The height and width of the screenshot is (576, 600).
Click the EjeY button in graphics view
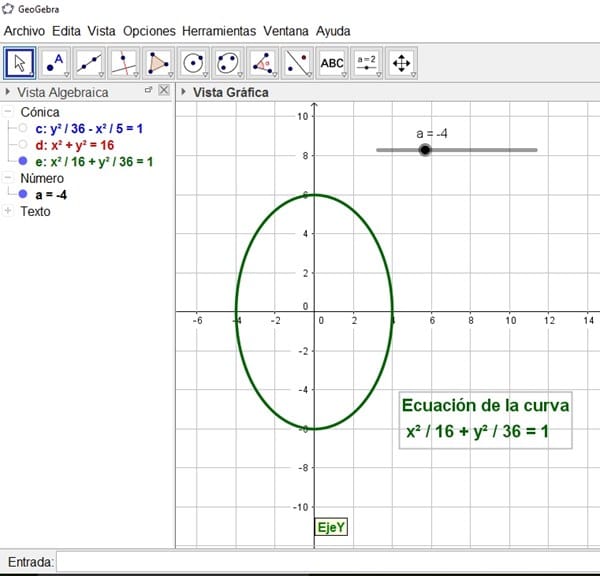330,527
